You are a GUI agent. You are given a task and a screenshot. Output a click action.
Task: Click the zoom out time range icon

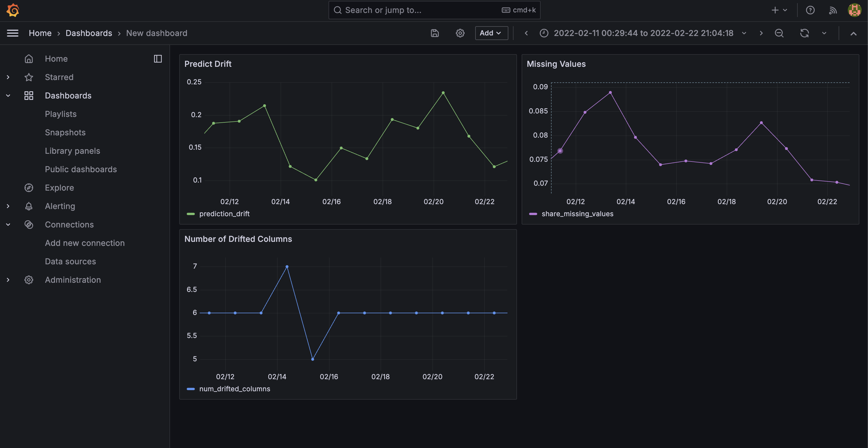coord(779,33)
